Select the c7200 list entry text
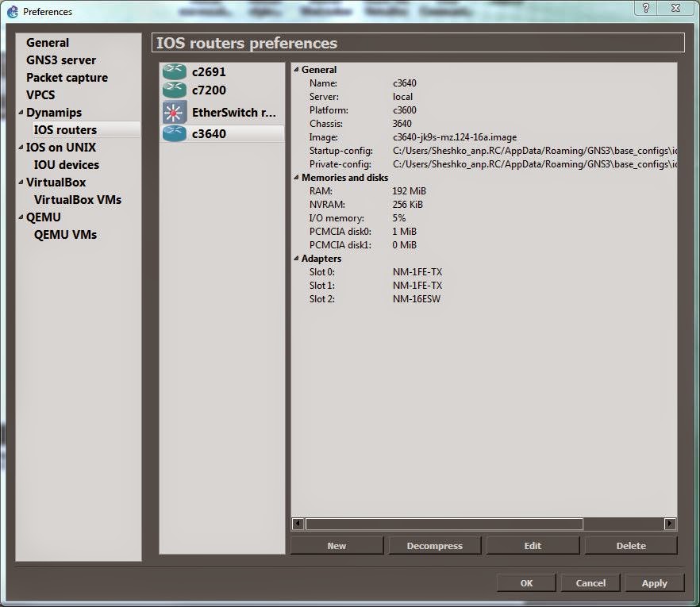 (209, 90)
